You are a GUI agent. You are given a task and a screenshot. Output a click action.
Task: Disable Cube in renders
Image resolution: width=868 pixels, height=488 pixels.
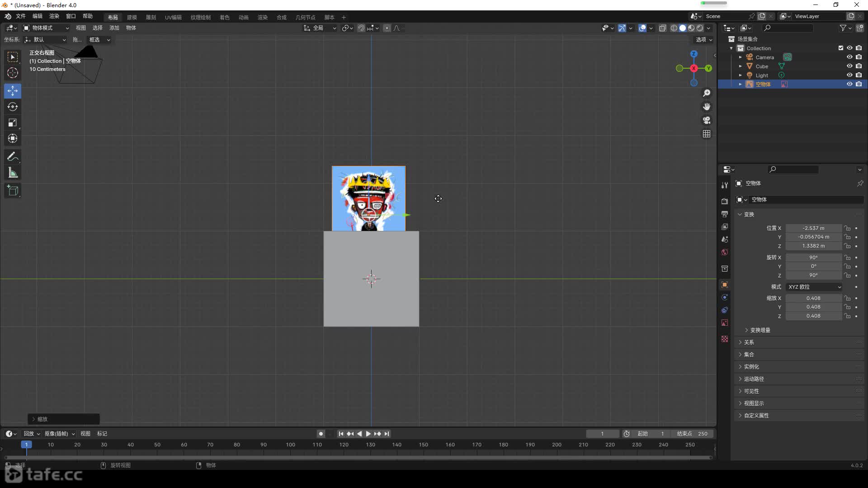click(859, 66)
